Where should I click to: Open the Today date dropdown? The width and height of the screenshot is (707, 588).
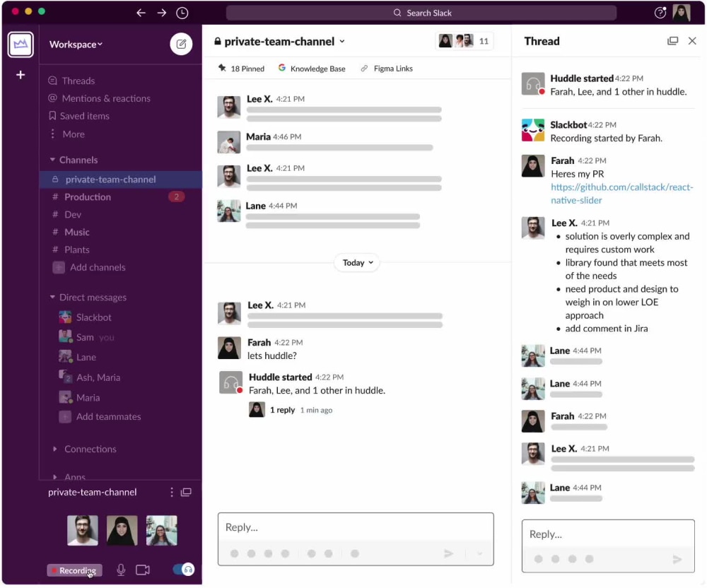pyautogui.click(x=357, y=263)
